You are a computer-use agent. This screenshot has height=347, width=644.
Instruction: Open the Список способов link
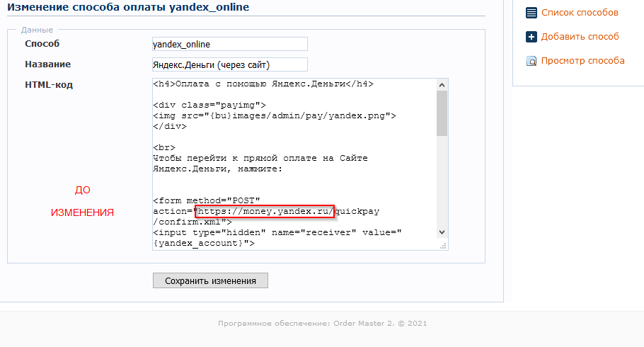tap(580, 13)
